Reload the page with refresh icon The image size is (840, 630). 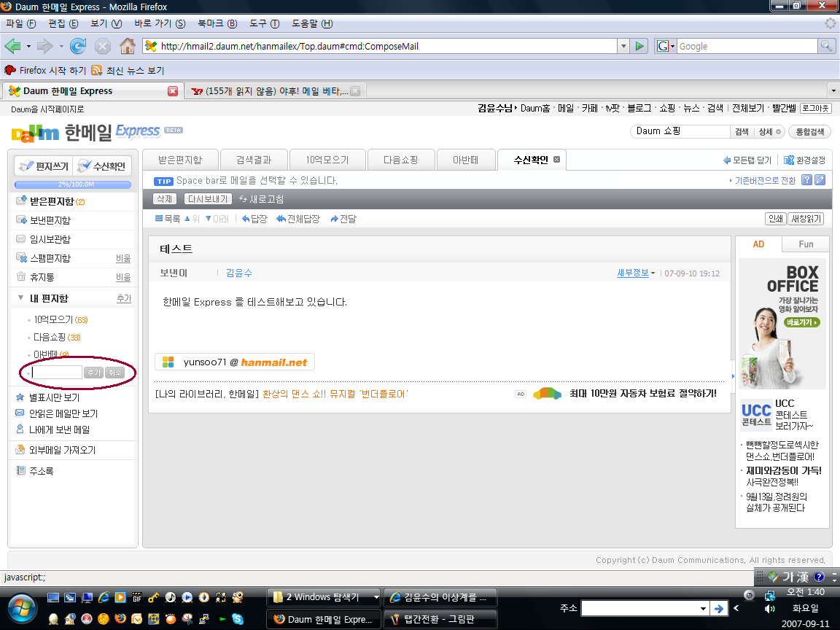78,46
